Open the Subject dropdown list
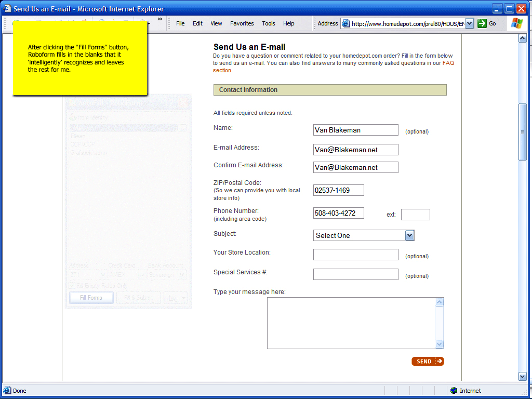Image resolution: width=532 pixels, height=399 pixels. coord(409,235)
